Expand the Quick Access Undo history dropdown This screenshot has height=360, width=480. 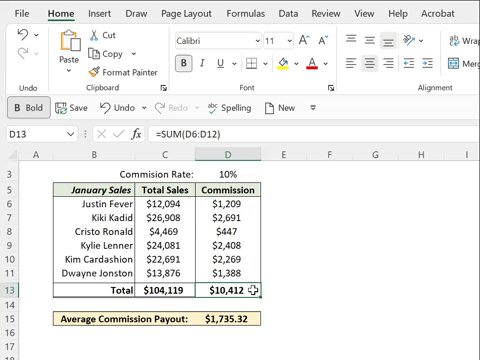(x=144, y=108)
